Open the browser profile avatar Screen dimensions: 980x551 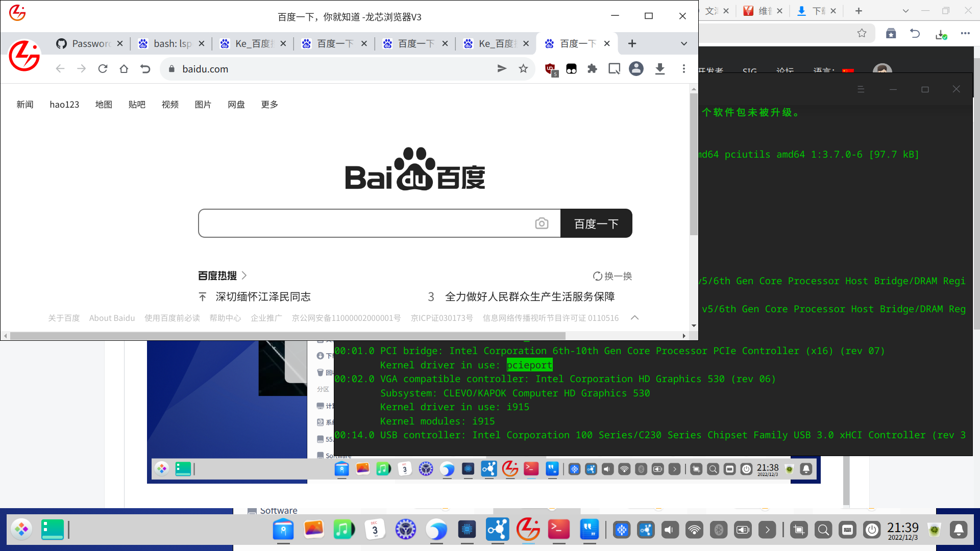tap(636, 69)
